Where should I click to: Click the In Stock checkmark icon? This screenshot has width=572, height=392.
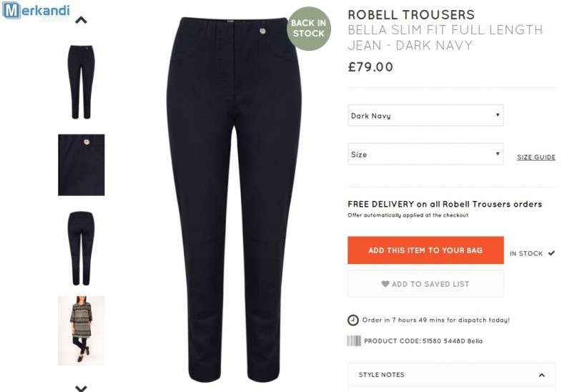[551, 253]
